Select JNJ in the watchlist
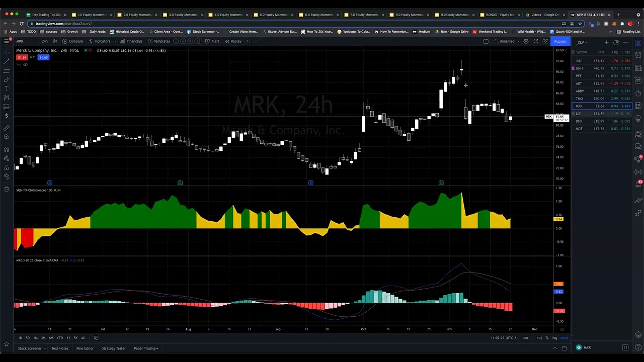The width and height of the screenshot is (644, 362). [603, 61]
